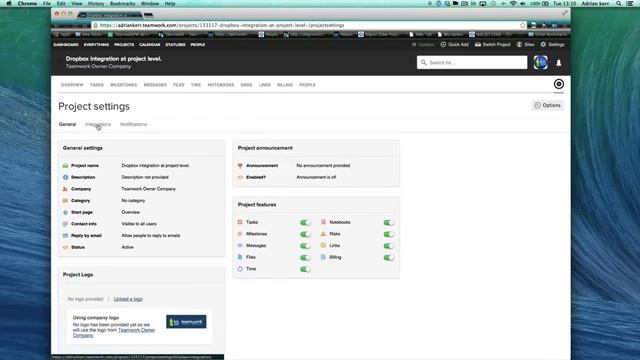This screenshot has height=360, width=640.
Task: Toggle the Links feature switch
Action: coord(389,246)
